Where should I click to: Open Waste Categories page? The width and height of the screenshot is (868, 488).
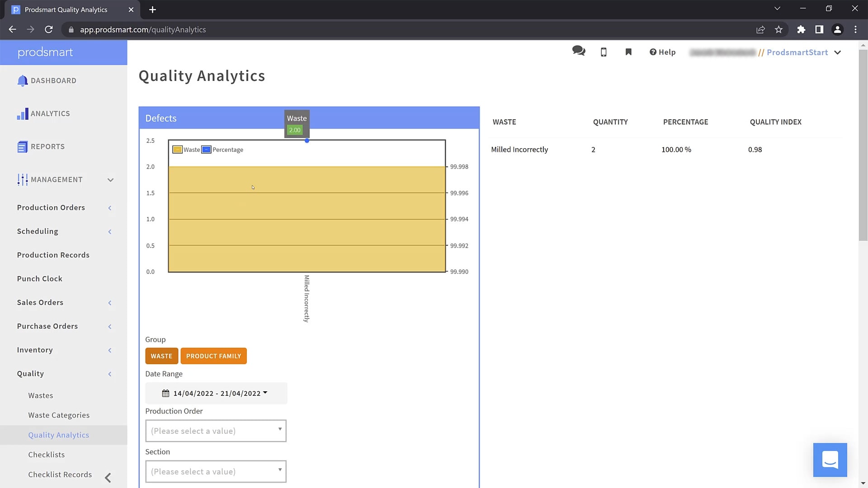(59, 415)
